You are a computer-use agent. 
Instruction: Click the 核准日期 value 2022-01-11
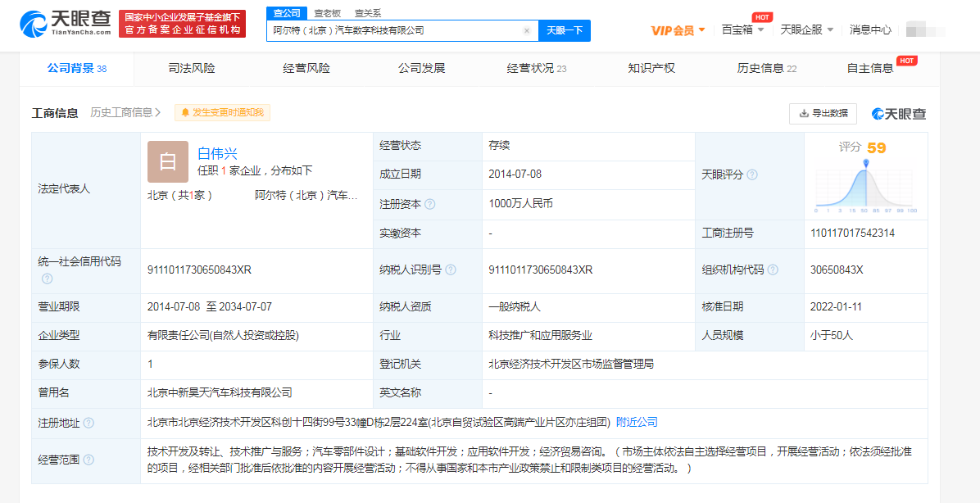click(x=837, y=306)
